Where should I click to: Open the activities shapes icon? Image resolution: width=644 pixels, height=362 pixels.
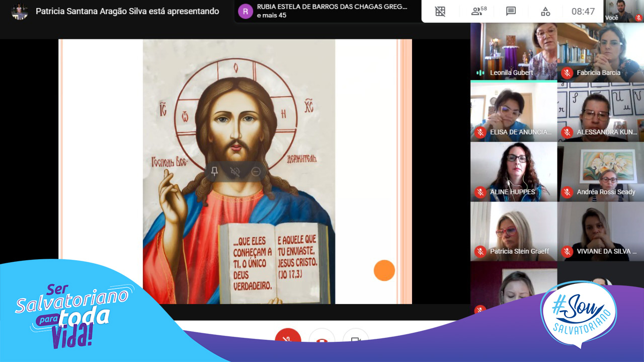[x=545, y=11]
